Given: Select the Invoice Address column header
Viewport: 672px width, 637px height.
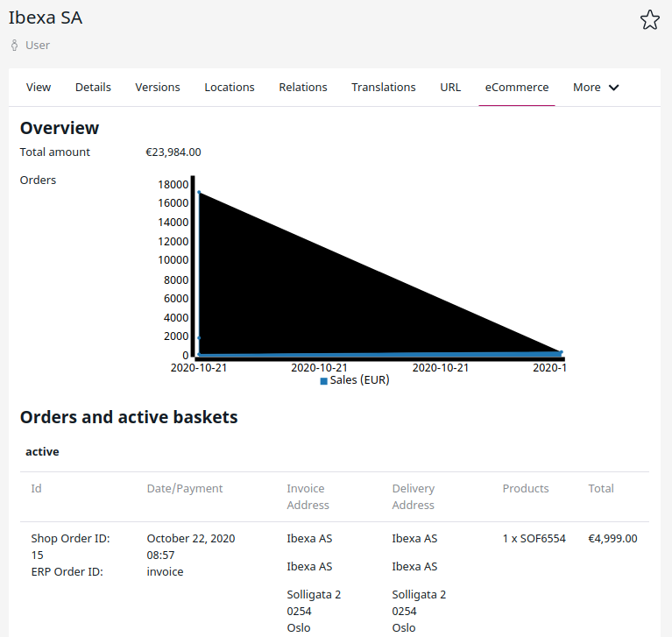Looking at the screenshot, I should pyautogui.click(x=308, y=497).
